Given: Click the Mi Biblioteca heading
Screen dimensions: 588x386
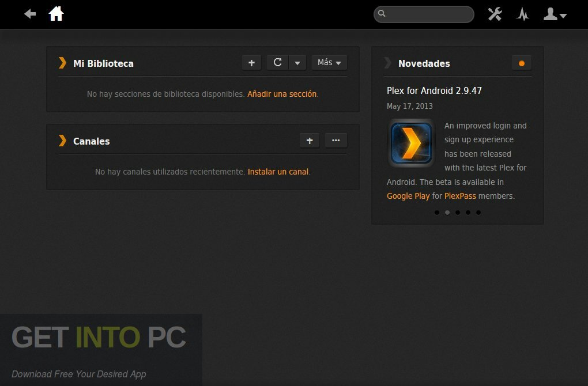Looking at the screenshot, I should coord(103,63).
